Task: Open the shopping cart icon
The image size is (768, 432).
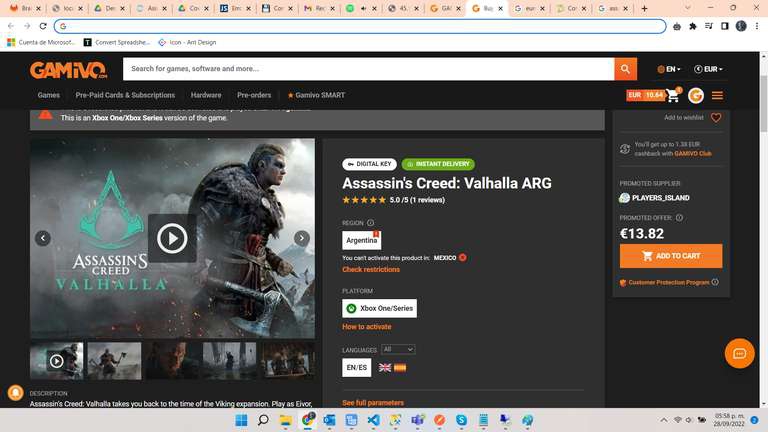Action: coord(673,95)
